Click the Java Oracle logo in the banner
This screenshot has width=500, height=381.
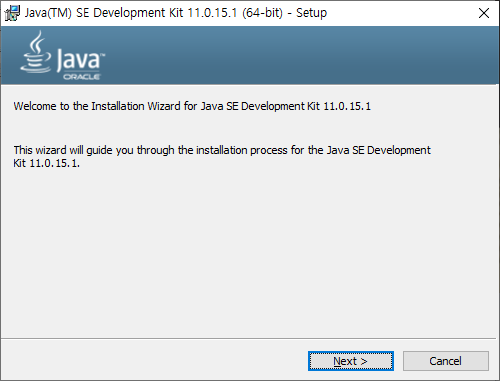[63, 56]
